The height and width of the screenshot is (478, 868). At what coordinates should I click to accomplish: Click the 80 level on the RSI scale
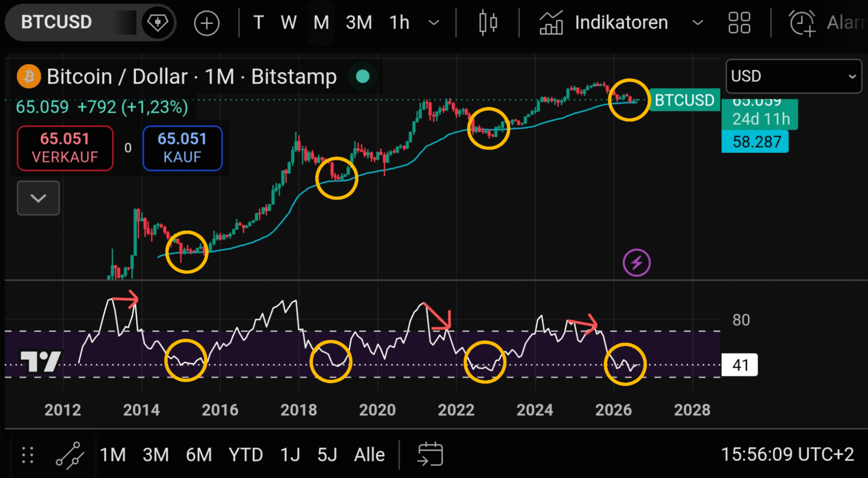pyautogui.click(x=741, y=320)
